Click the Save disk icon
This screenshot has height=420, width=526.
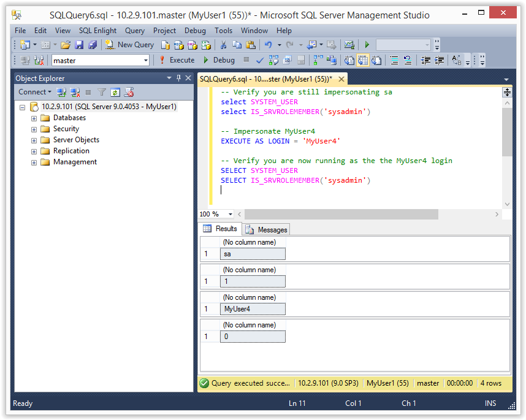pyautogui.click(x=79, y=45)
